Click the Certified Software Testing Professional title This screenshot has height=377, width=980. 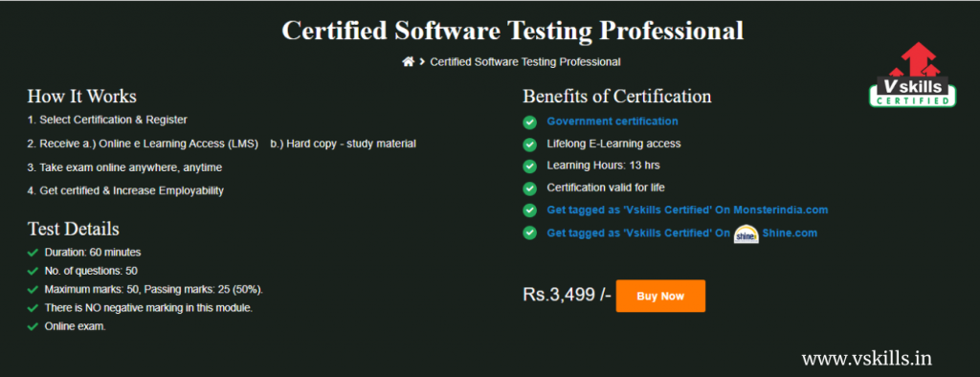[513, 31]
